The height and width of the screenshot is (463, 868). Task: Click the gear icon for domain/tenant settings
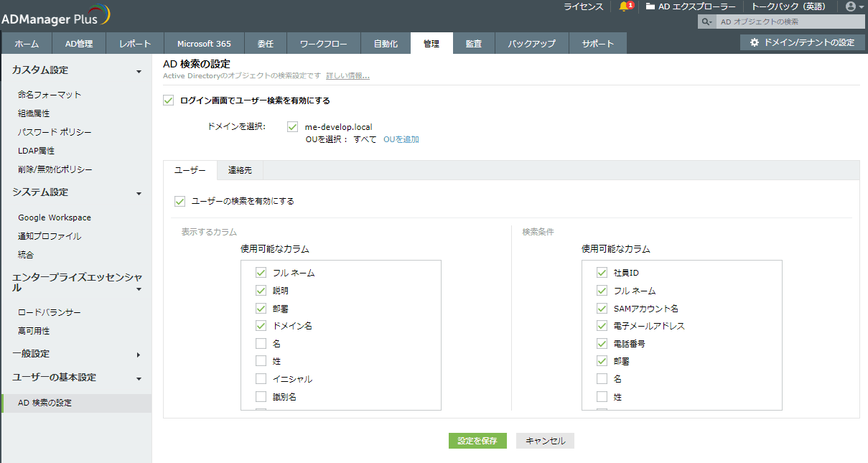tap(755, 42)
